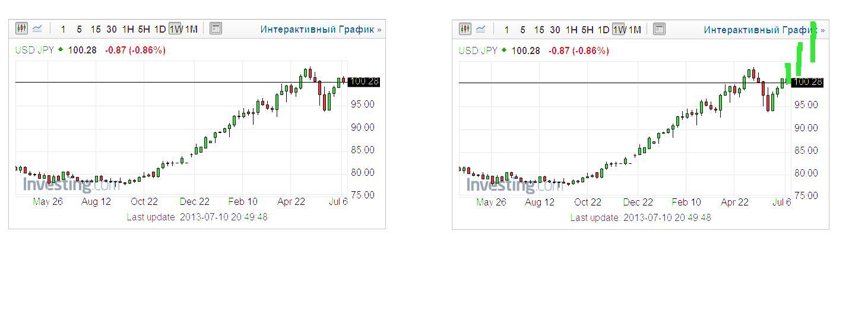
Task: Click the green up arrow beside USD/JPY in right chart
Action: point(504,50)
